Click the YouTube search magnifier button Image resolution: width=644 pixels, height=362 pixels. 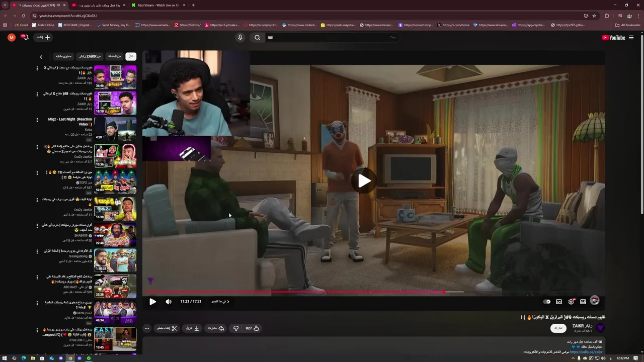(x=257, y=37)
